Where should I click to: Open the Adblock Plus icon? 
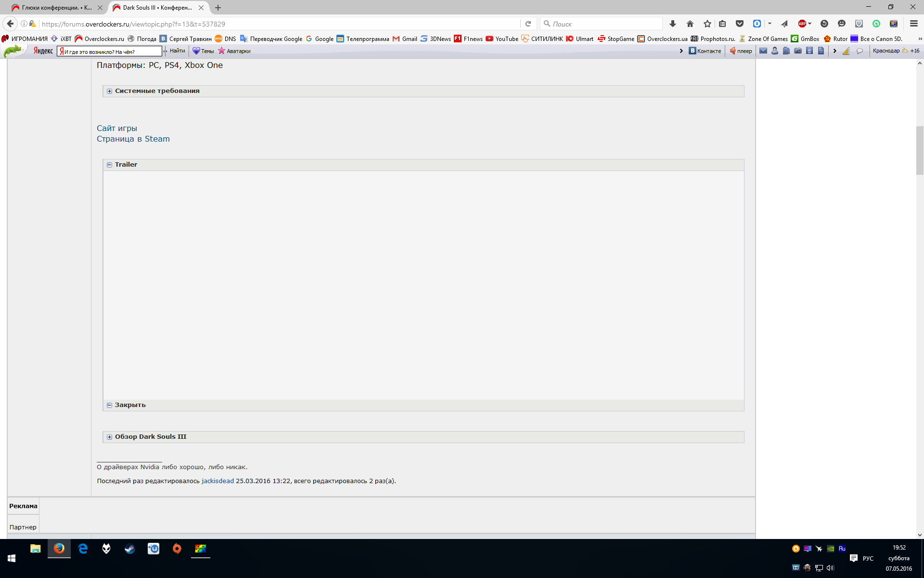click(802, 24)
